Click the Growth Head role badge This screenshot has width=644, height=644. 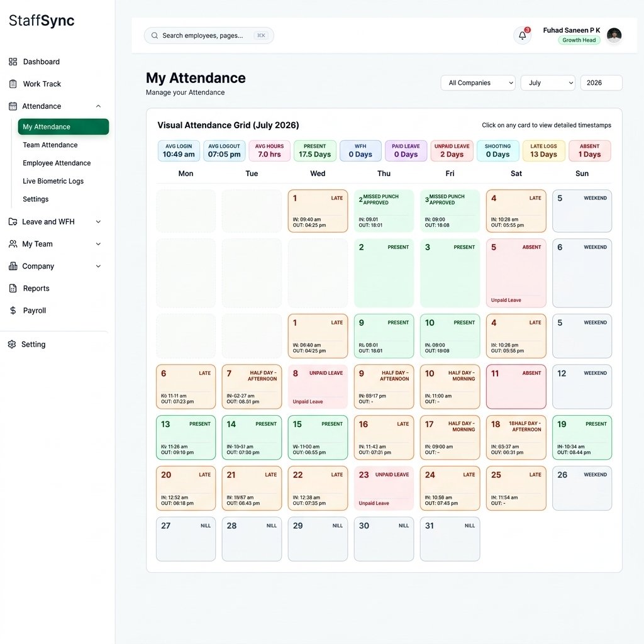(x=579, y=40)
